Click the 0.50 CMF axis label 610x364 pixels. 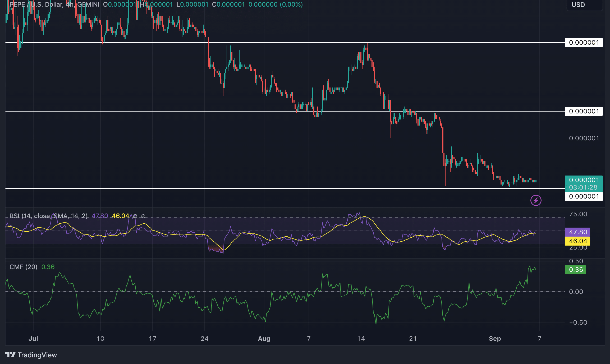576,261
